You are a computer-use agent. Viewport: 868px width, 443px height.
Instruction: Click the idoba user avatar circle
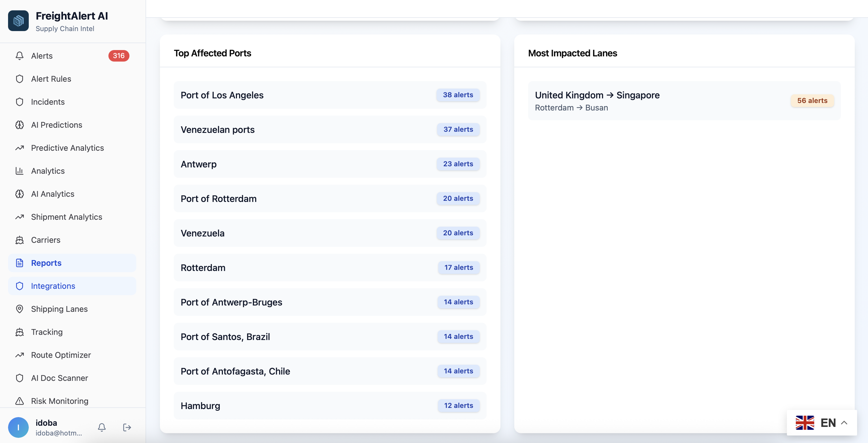18,427
